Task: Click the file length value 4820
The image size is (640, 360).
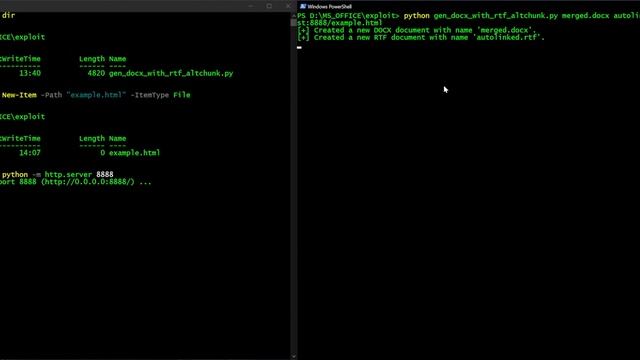Action: (96, 73)
